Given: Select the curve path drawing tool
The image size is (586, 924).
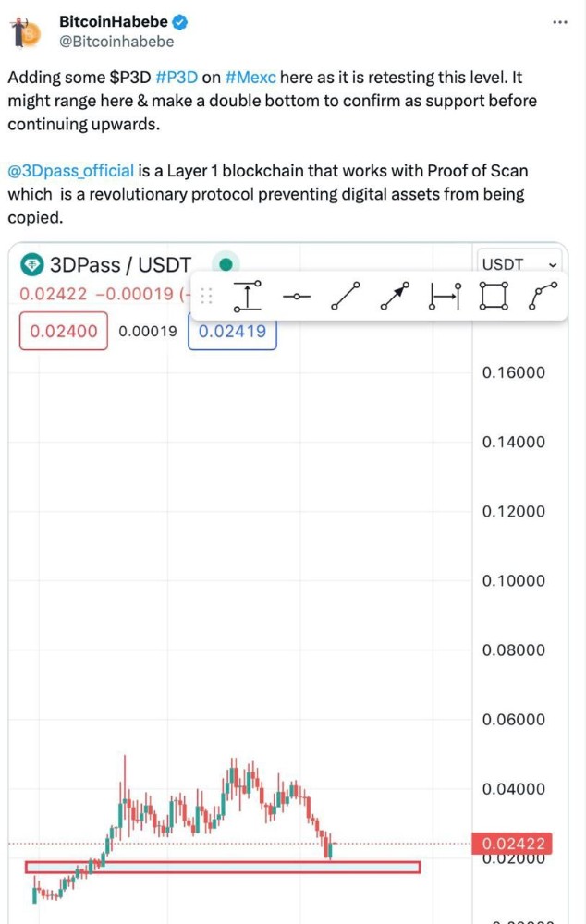Looking at the screenshot, I should click(543, 296).
